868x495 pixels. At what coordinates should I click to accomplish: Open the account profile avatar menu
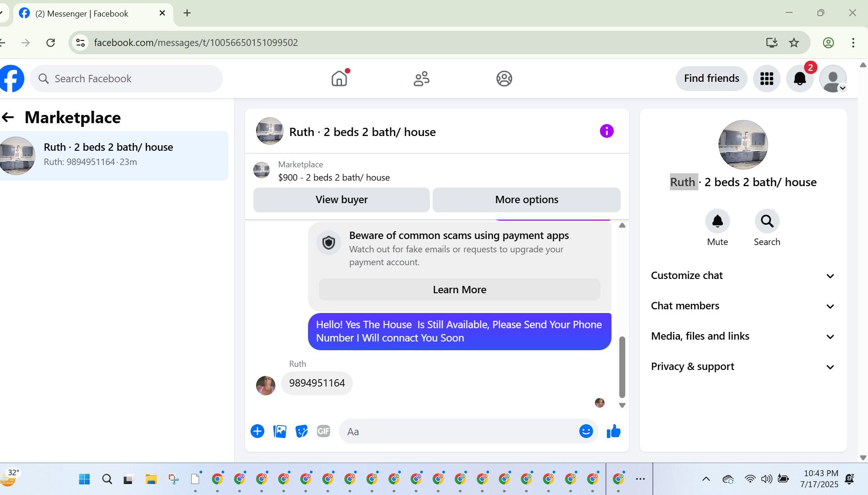click(833, 79)
